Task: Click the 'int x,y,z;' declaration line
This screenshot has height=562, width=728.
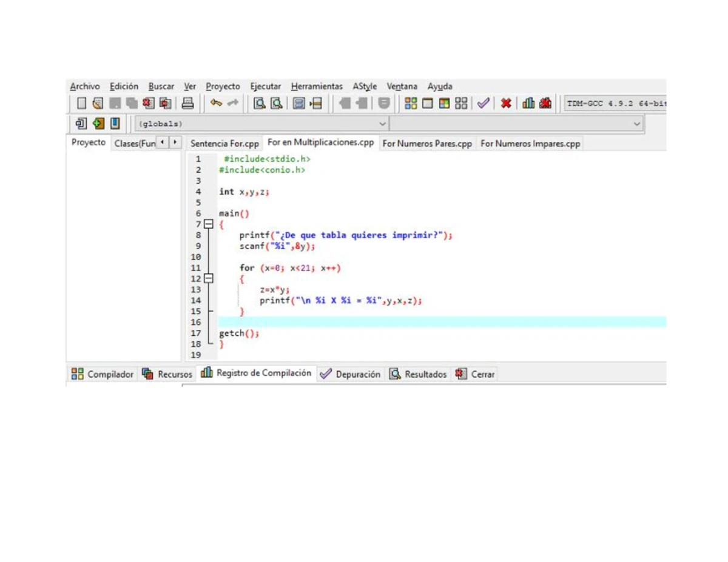Action: click(x=244, y=192)
